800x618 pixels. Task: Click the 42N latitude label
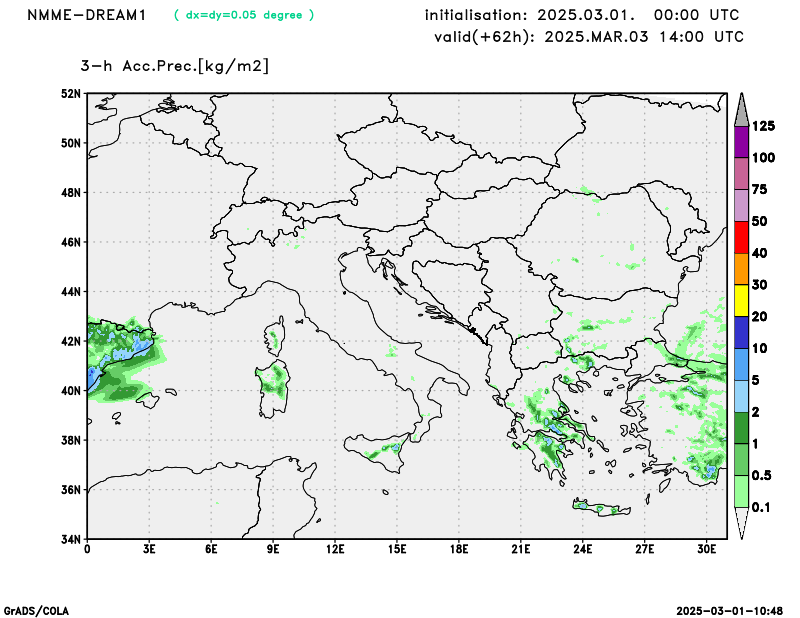tap(71, 341)
